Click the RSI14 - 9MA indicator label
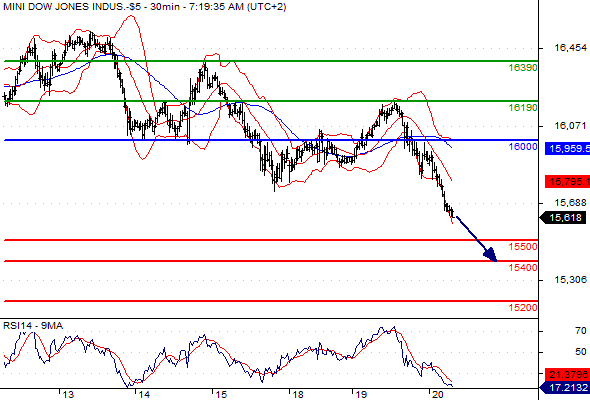 (33, 325)
